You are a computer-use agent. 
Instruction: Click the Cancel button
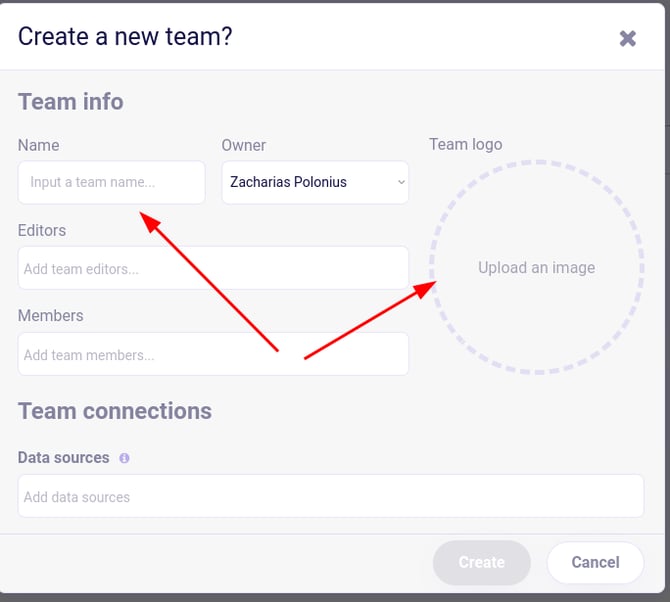[595, 562]
